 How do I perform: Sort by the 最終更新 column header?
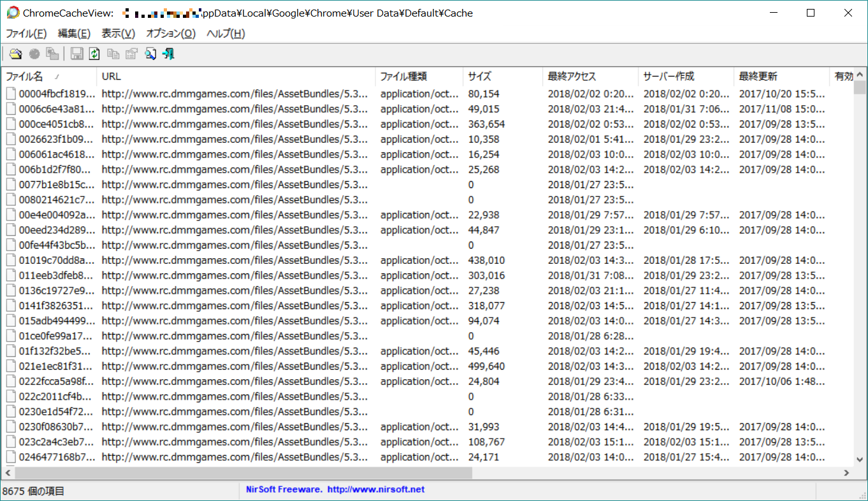pyautogui.click(x=781, y=76)
